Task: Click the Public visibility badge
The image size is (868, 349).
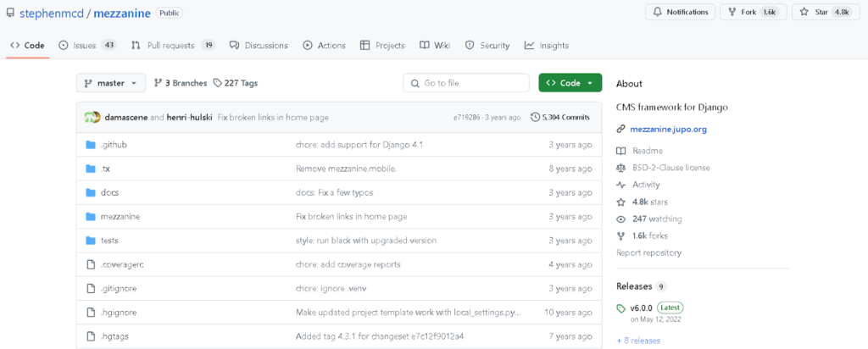Action: (x=169, y=13)
